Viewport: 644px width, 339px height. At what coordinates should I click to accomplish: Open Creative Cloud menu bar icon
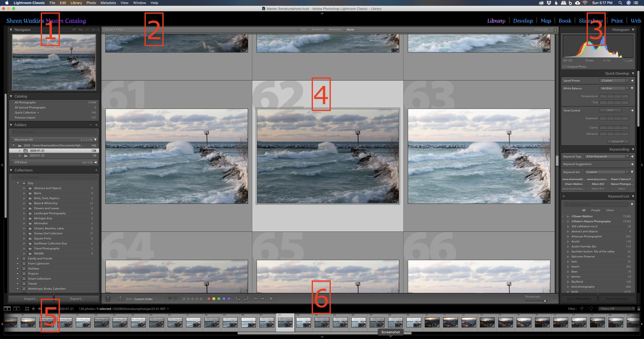pyautogui.click(x=541, y=3)
